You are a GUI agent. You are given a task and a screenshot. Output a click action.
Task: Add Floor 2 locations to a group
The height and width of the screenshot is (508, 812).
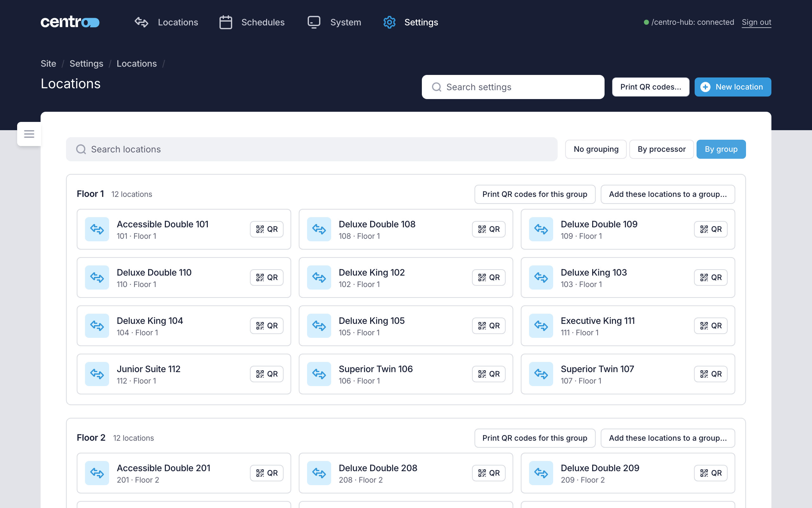(x=668, y=438)
